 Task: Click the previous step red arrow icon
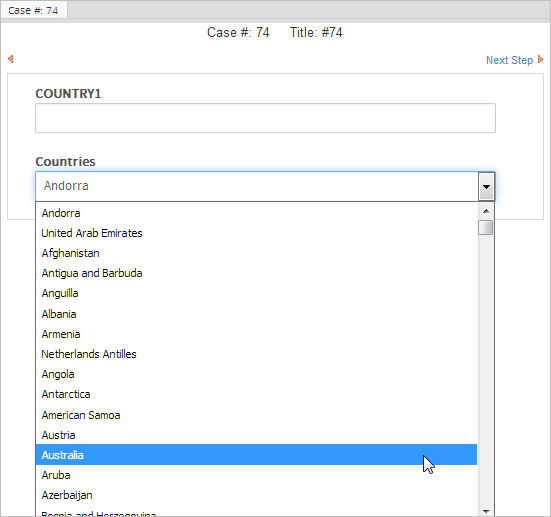click(11, 59)
